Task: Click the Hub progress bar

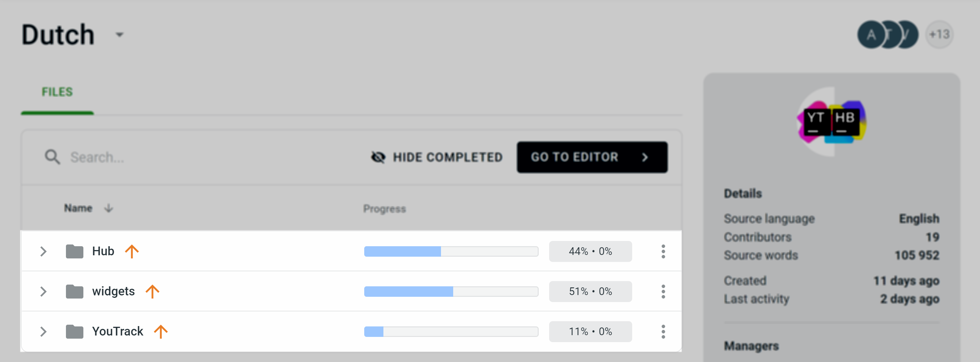Action: coord(451,251)
